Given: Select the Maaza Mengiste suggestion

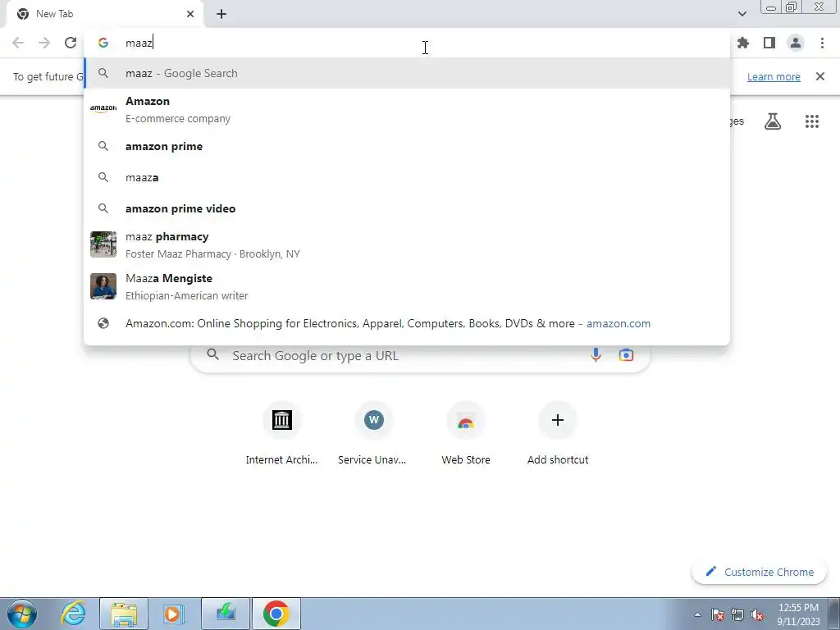Looking at the screenshot, I should tap(407, 286).
